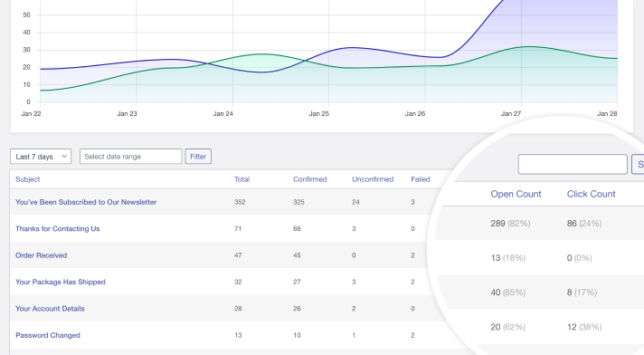Sort by Subject column header
Image resolution: width=644 pixels, height=355 pixels.
(x=27, y=179)
